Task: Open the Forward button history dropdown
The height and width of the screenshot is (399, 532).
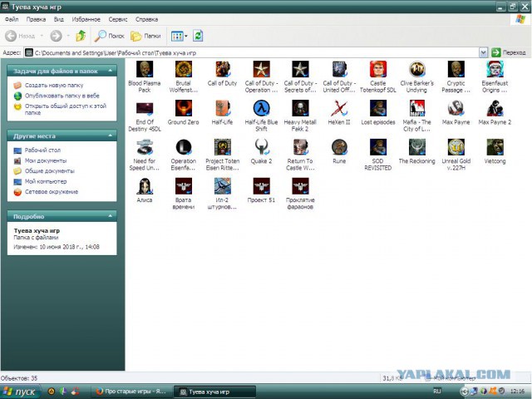Action: (x=68, y=36)
